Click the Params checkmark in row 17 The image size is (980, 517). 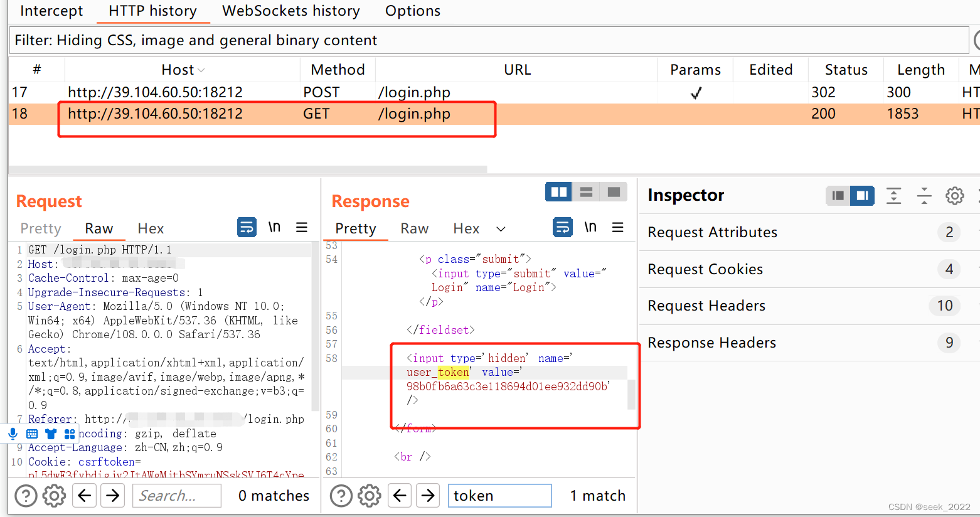click(x=696, y=93)
